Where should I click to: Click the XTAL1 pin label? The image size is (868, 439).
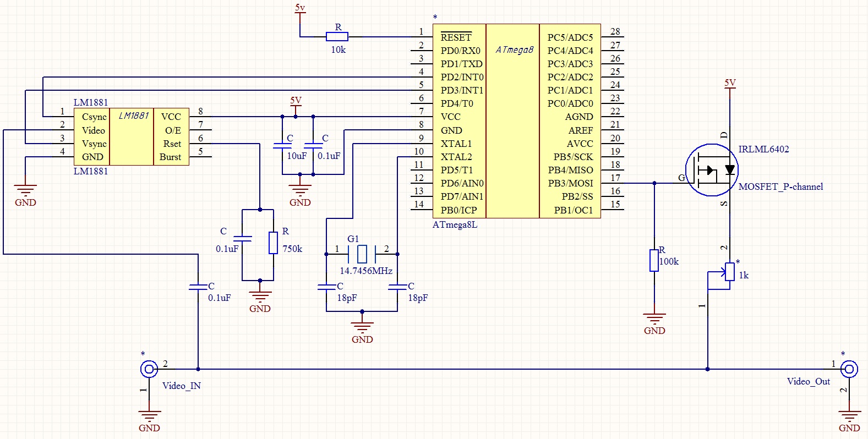click(x=456, y=144)
